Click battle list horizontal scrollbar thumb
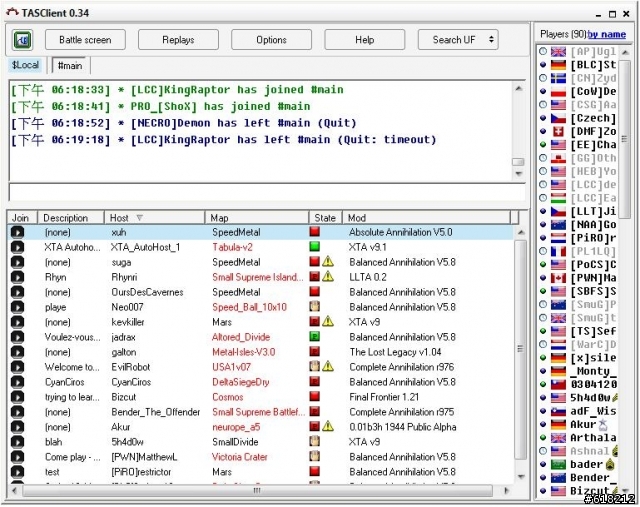 pos(257,490)
